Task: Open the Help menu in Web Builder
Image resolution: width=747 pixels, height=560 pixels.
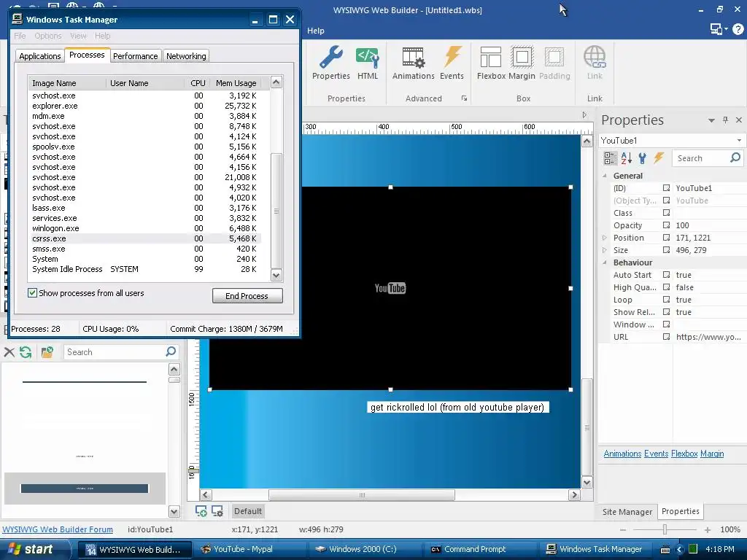Action: (x=315, y=31)
